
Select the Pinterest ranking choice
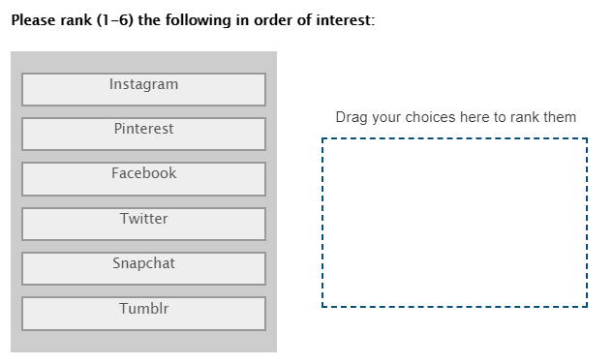(x=143, y=134)
